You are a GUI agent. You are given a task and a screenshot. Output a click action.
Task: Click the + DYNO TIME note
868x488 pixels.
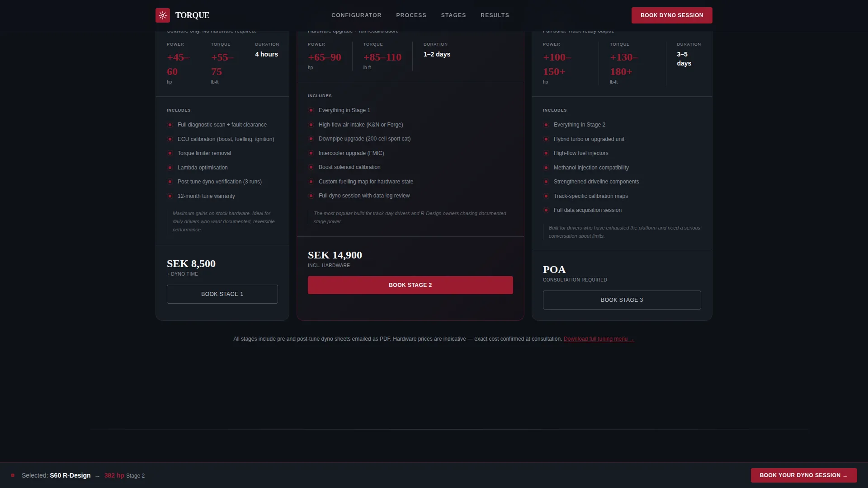(182, 274)
